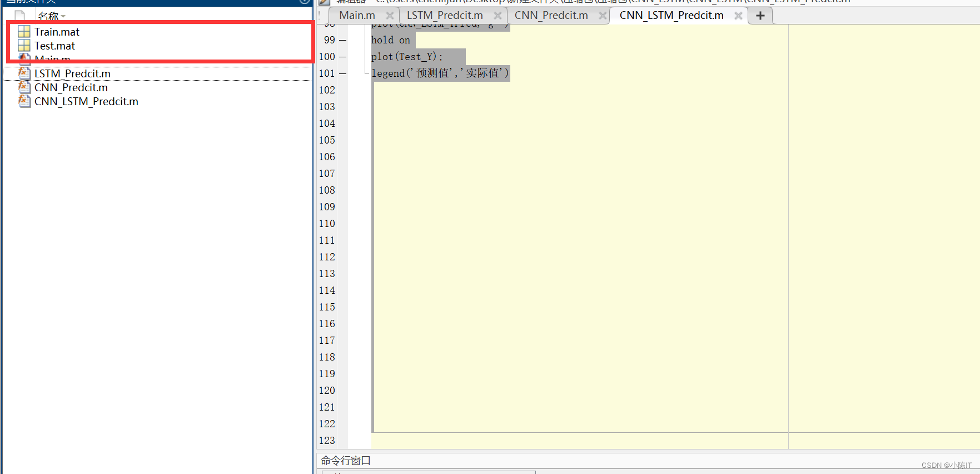Select CNN_Predcit.m in the current folder
Screen dimensions: 980x474
pyautogui.click(x=71, y=87)
